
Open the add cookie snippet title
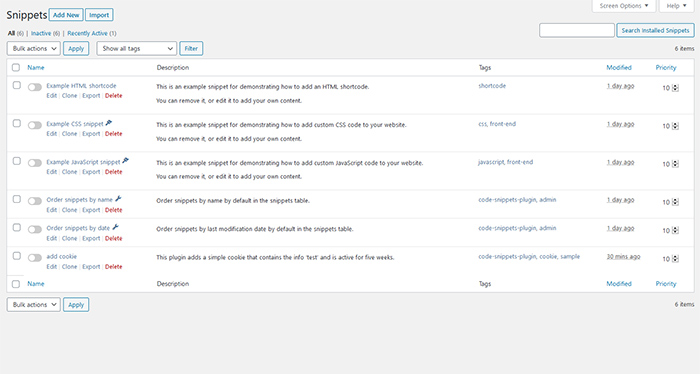click(x=62, y=257)
